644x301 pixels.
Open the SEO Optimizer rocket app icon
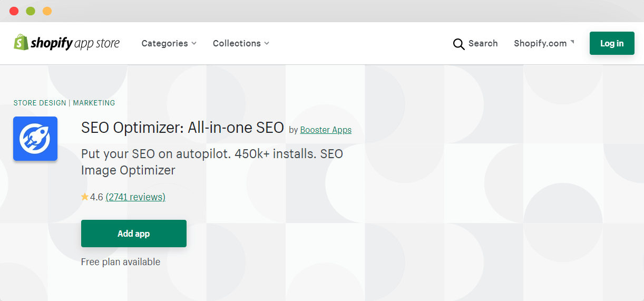pos(35,139)
